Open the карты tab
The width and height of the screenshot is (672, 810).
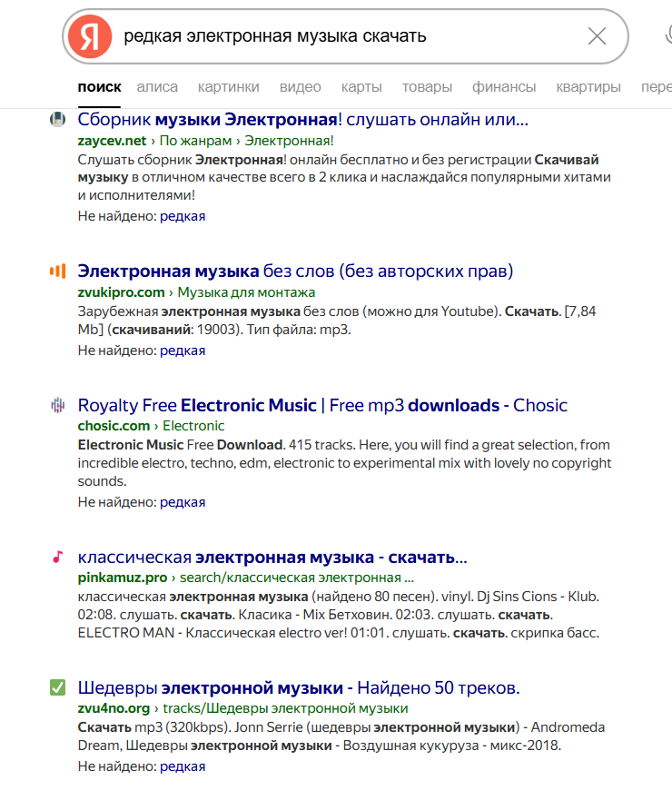[361, 87]
